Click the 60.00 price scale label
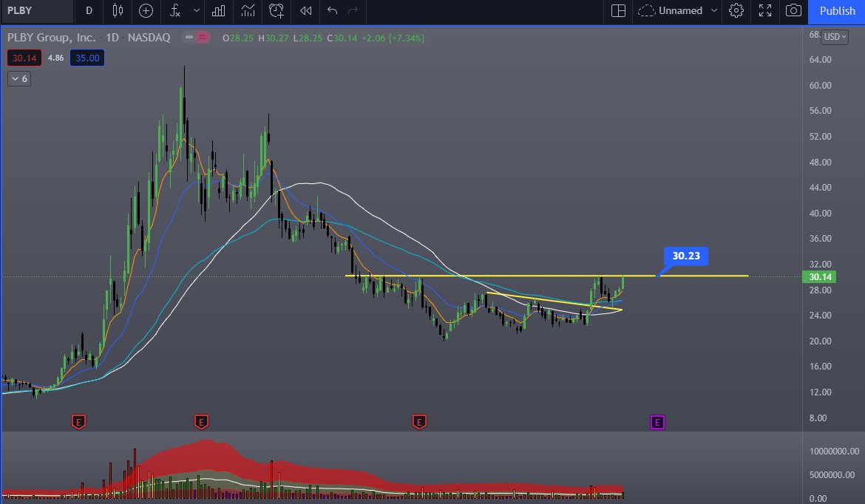The image size is (865, 504). [x=821, y=86]
